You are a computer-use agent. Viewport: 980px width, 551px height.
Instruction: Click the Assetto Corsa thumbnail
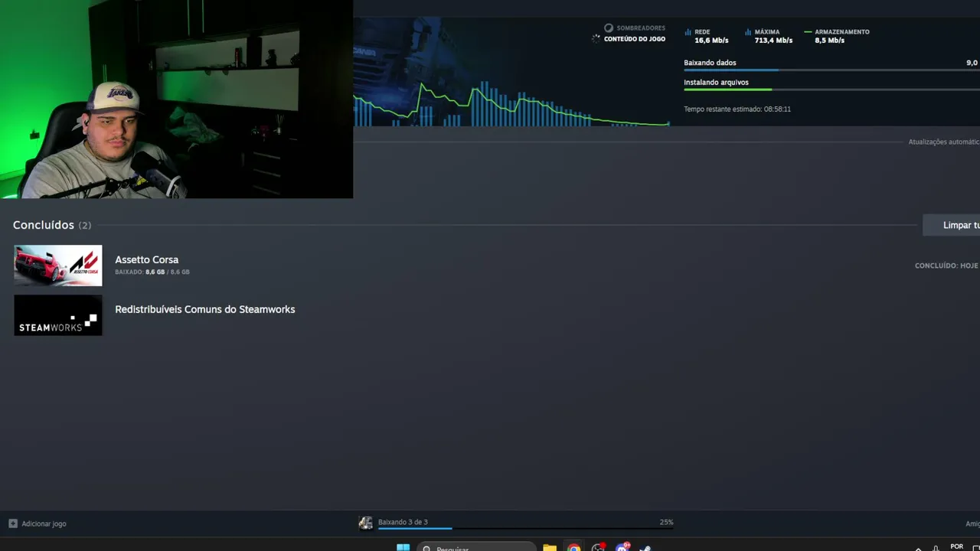pyautogui.click(x=58, y=266)
